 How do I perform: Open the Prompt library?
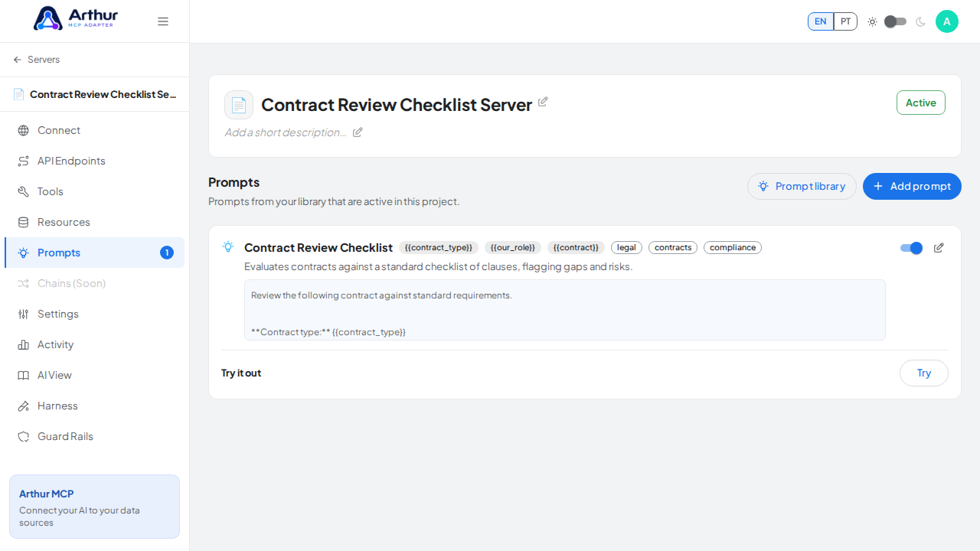point(802,186)
